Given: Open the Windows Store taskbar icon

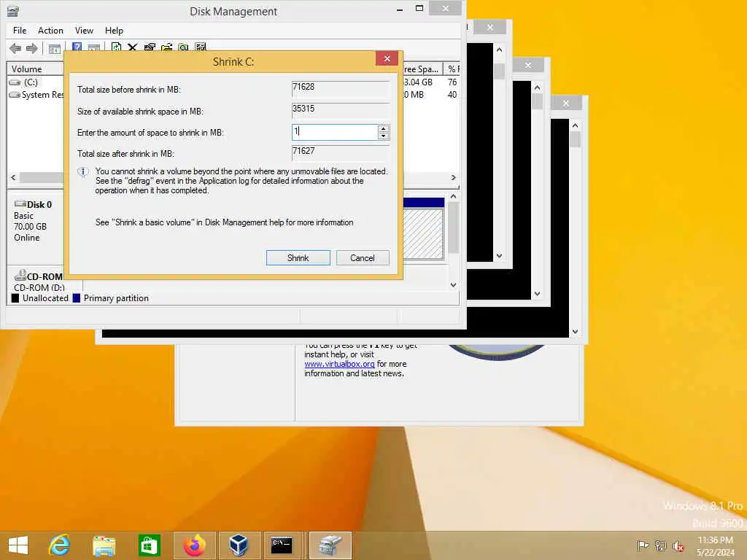Looking at the screenshot, I should pyautogui.click(x=149, y=545).
